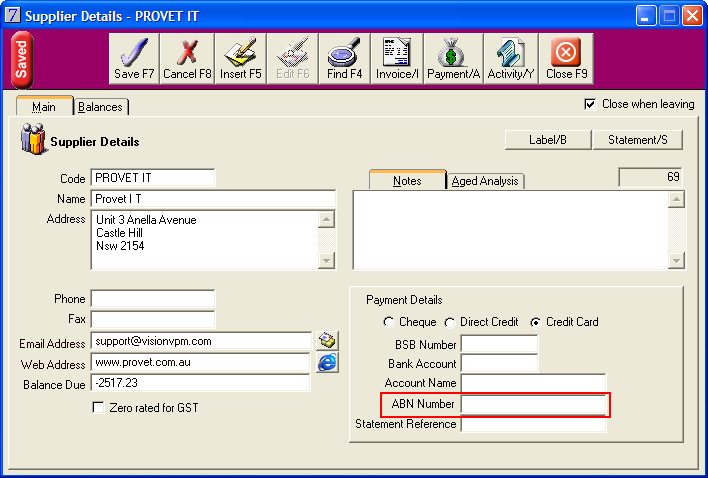The height and width of the screenshot is (478, 708).
Task: Select Cheque payment option
Action: pos(388,322)
